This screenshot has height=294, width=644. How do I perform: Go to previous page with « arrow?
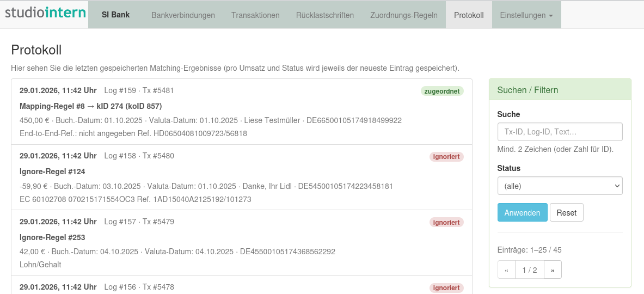(507, 270)
